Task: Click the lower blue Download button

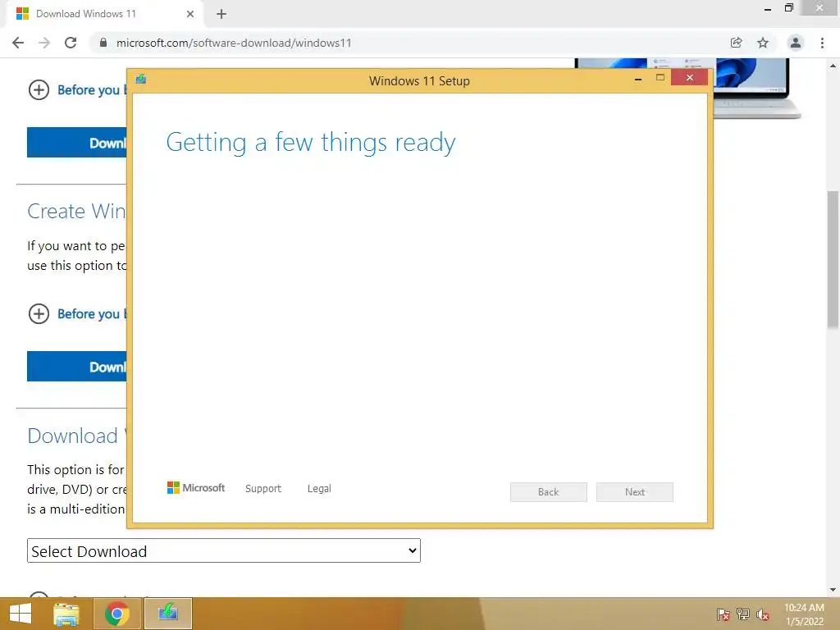Action: (x=77, y=367)
